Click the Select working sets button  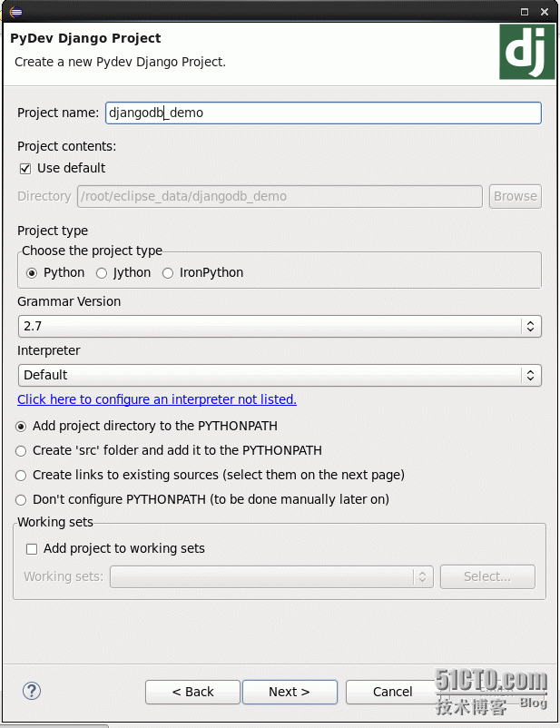tap(487, 576)
